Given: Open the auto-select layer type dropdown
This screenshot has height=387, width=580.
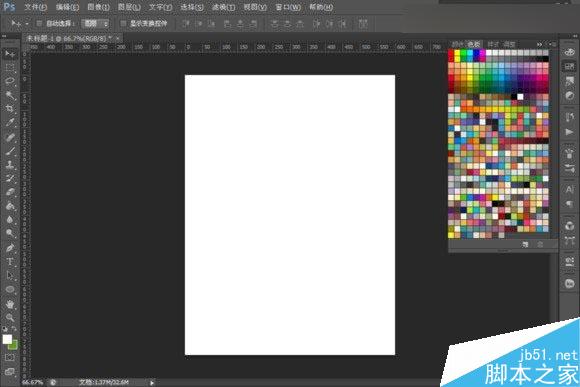Looking at the screenshot, I should 96,24.
